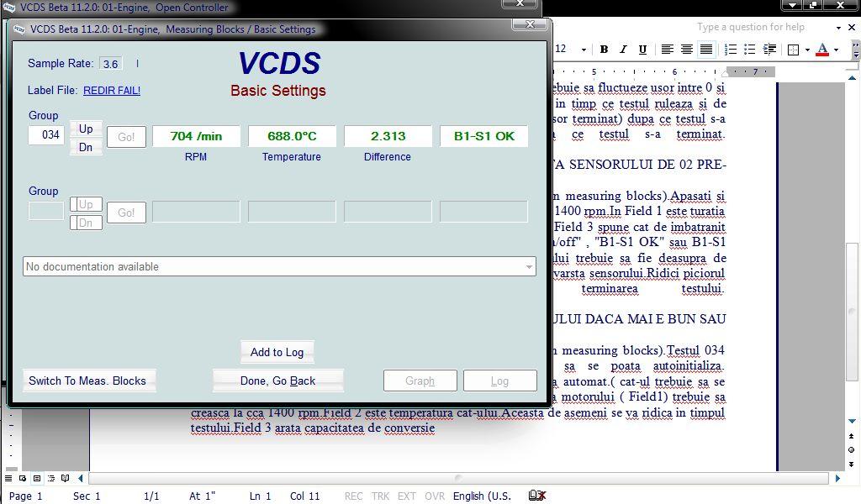Viewport: 861px width, 504px height.
Task: Center text in Word toolbar
Action: click(x=686, y=50)
